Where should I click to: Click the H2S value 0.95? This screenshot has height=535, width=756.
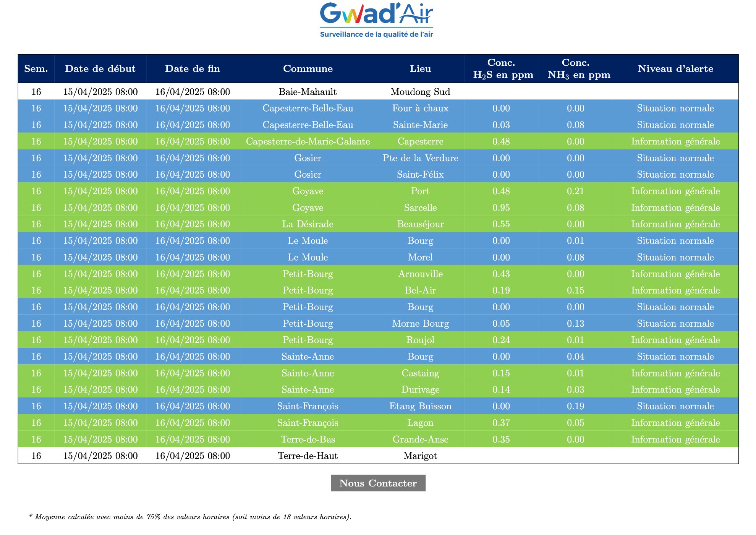click(x=501, y=208)
